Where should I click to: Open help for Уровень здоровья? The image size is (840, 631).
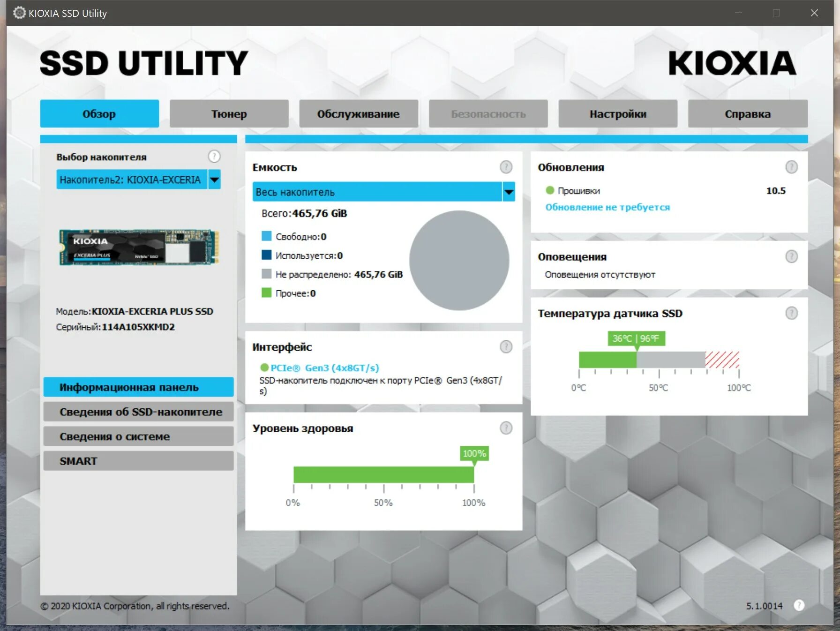coord(506,428)
